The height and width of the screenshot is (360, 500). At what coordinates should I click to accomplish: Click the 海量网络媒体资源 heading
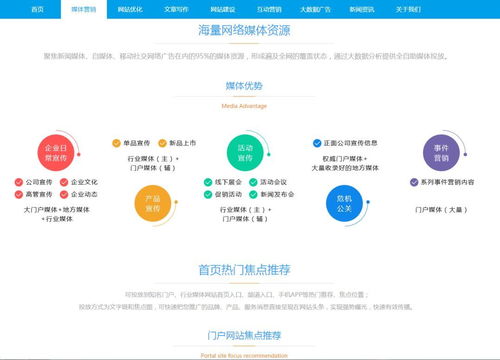pos(244,30)
